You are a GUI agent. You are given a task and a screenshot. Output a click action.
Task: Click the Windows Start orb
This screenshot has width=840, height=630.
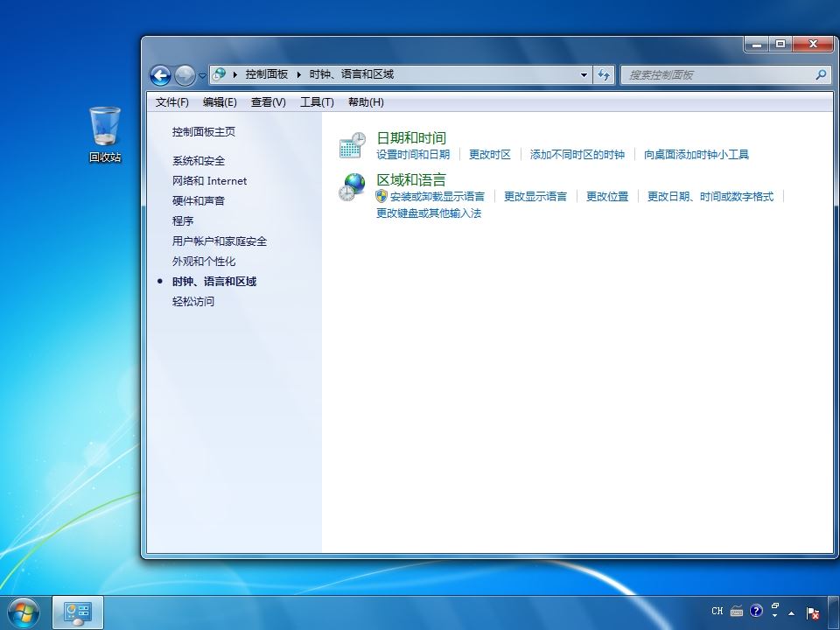(23, 612)
